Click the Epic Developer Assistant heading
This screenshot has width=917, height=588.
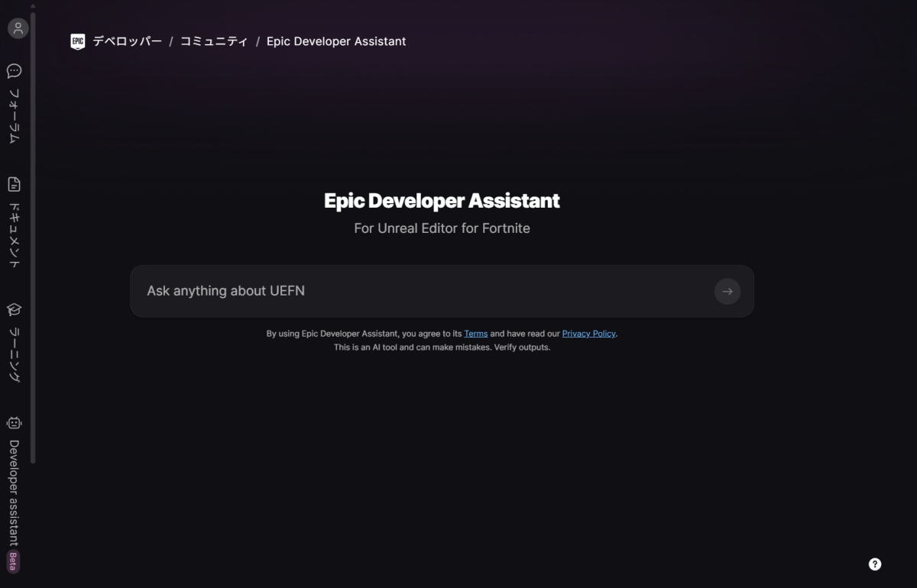442,201
